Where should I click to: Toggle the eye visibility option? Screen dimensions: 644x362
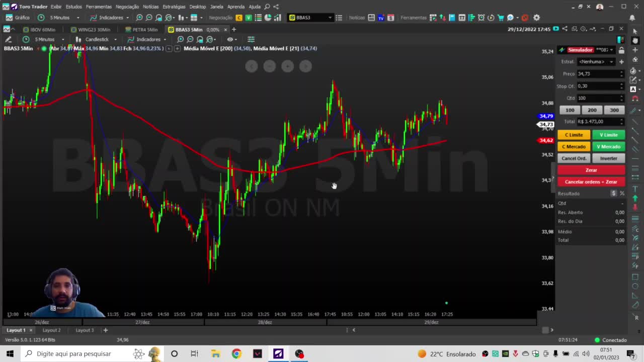(x=230, y=39)
